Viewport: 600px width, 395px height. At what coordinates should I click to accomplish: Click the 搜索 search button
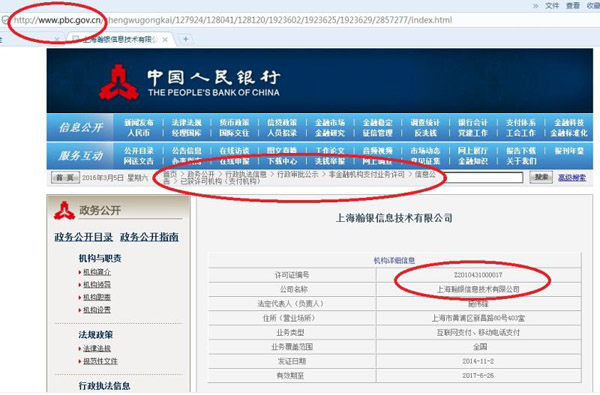(541, 177)
